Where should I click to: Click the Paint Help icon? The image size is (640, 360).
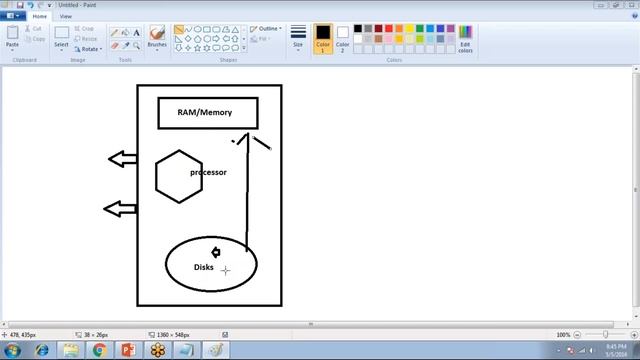(635, 16)
